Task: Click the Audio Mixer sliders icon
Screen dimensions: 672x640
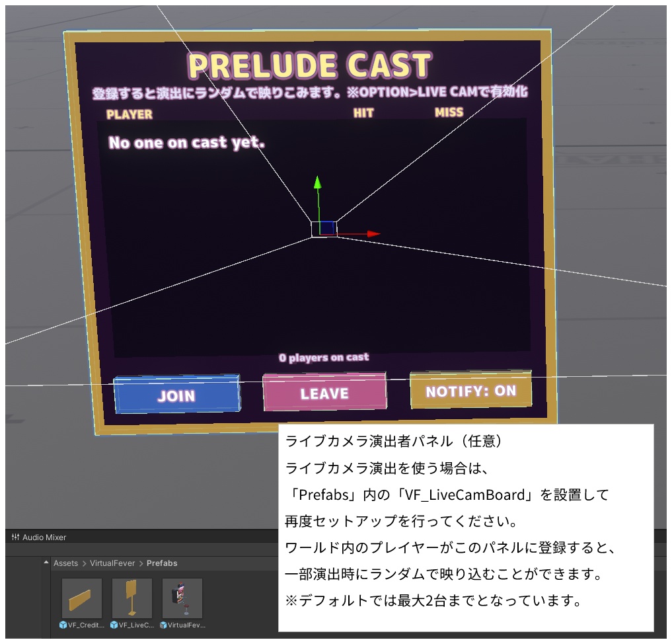Action: [15, 537]
